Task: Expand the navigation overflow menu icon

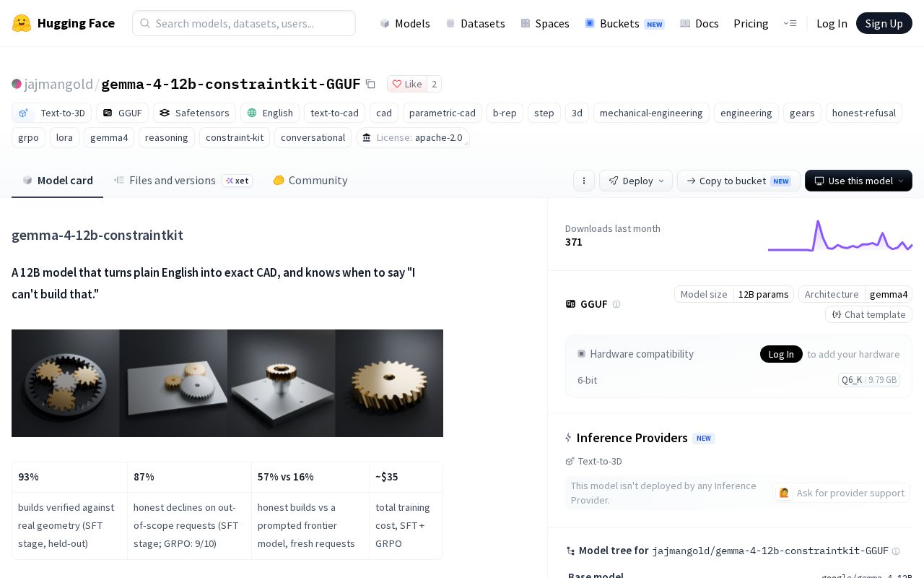Action: tap(790, 23)
